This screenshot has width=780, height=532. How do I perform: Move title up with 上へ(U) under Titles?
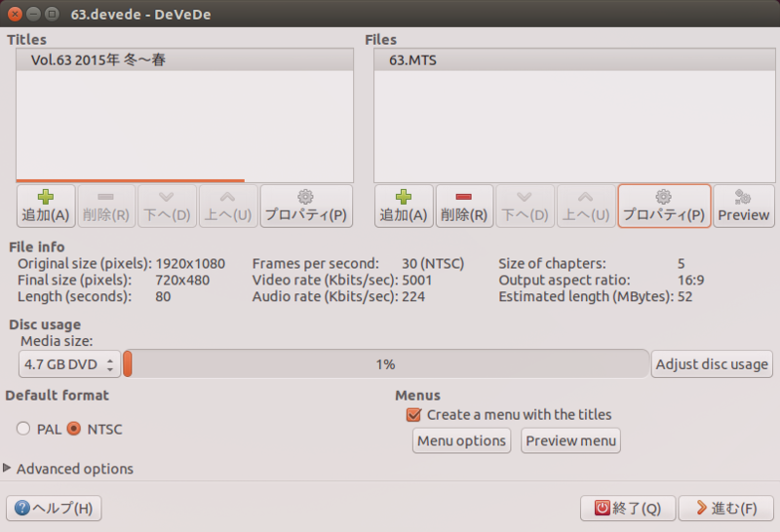228,206
